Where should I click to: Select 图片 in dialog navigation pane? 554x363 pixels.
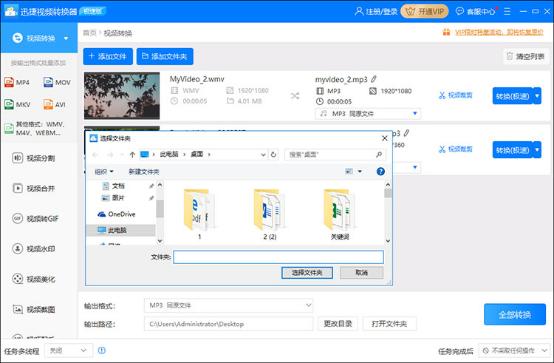point(118,198)
